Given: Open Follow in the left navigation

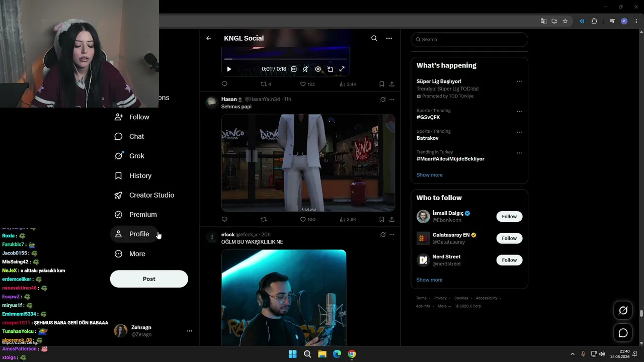Looking at the screenshot, I should click(x=132, y=117).
